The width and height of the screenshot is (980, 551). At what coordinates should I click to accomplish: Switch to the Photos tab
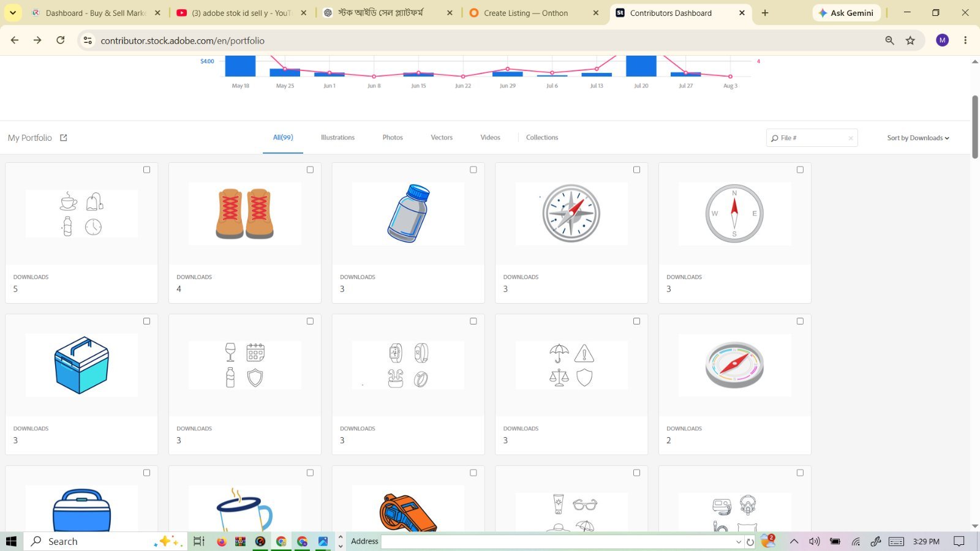pos(393,138)
